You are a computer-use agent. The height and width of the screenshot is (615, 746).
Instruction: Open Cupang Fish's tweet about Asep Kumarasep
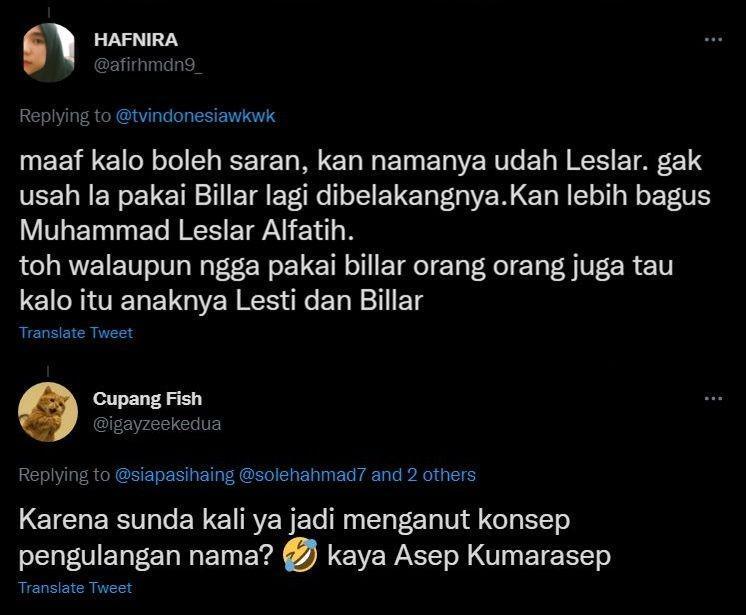(315, 537)
